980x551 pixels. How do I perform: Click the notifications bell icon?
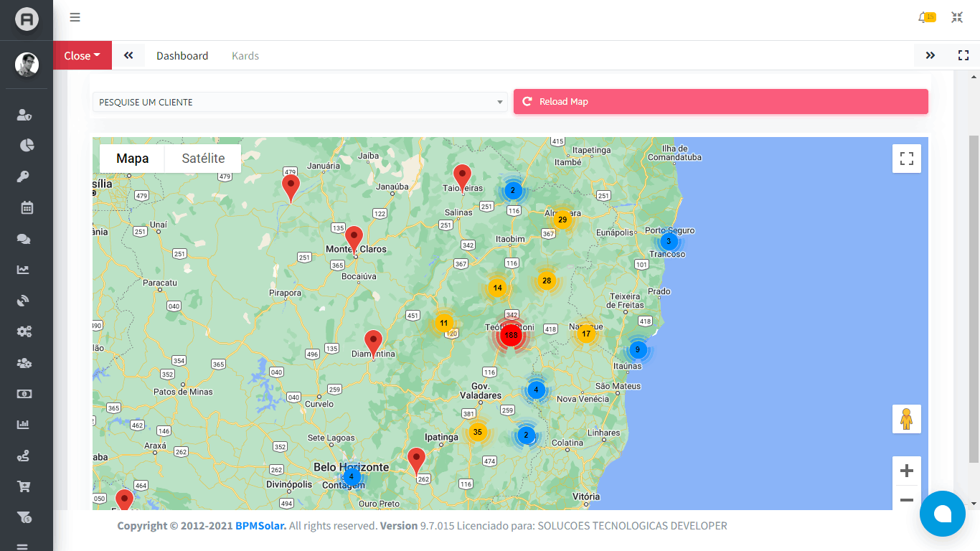tap(923, 18)
